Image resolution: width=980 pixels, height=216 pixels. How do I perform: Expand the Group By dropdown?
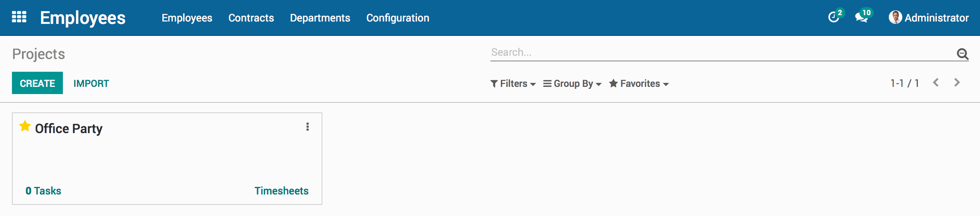(572, 84)
